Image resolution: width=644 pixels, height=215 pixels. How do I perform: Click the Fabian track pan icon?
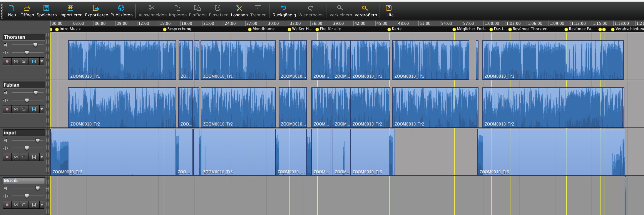point(6,100)
